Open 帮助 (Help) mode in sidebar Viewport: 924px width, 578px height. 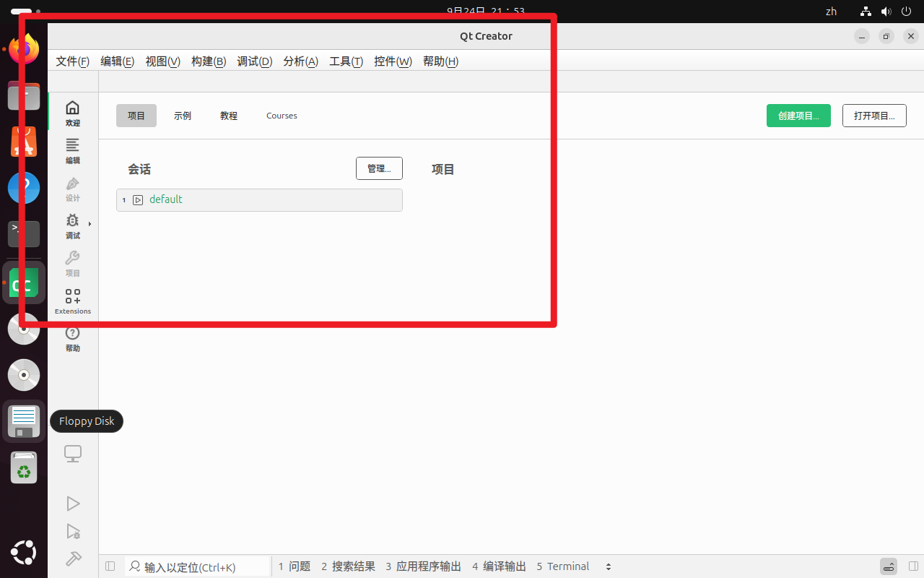coord(73,339)
